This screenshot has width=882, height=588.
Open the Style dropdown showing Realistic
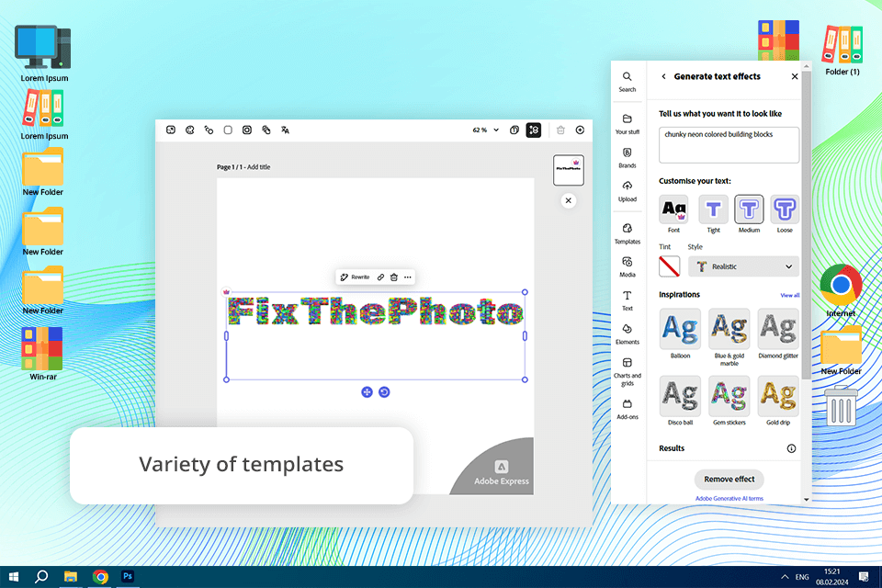[743, 266]
